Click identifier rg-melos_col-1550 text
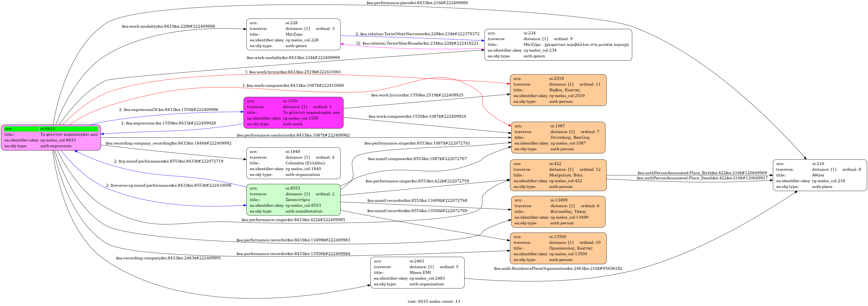This screenshot has height=306, width=868. click(x=301, y=119)
